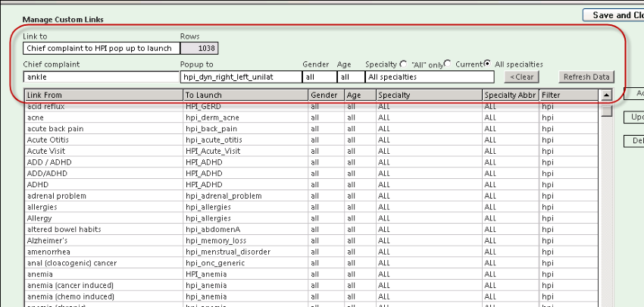This screenshot has height=307, width=644.
Task: Click the All specialties text field
Action: pyautogui.click(x=430, y=77)
